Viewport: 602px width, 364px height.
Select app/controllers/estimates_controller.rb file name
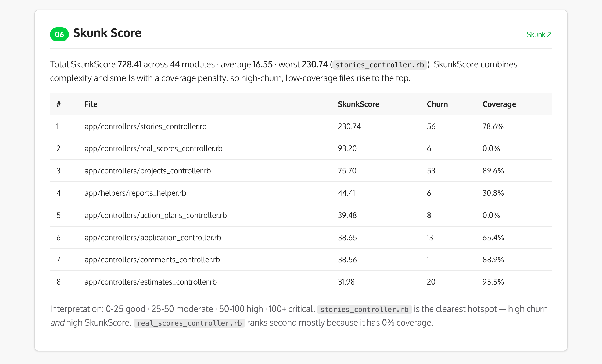click(x=150, y=282)
